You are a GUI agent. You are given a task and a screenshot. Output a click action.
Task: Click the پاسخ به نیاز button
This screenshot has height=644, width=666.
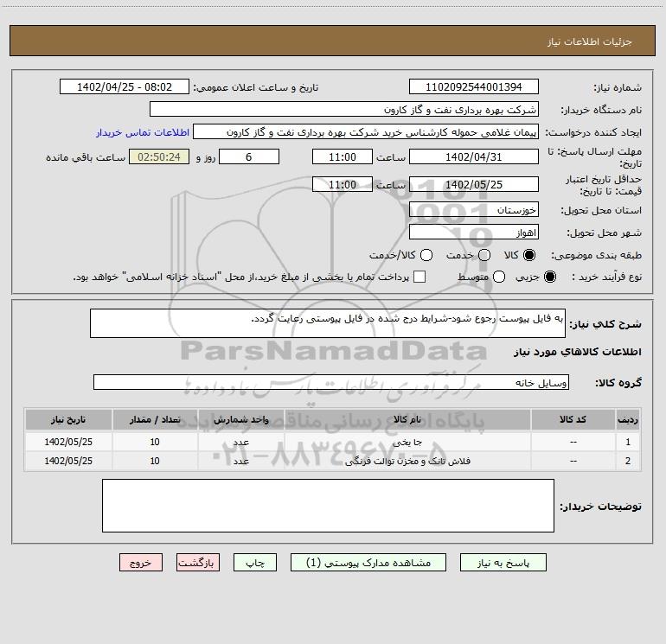click(503, 563)
